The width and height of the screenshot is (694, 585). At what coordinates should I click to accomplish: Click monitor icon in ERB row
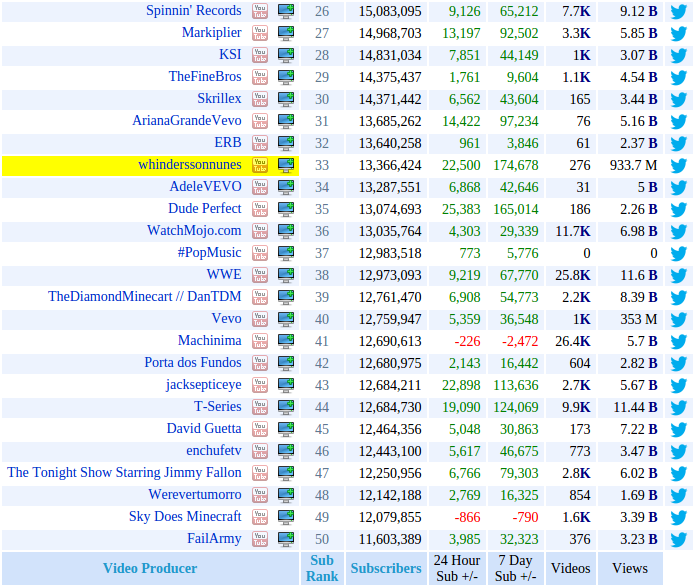tap(286, 143)
